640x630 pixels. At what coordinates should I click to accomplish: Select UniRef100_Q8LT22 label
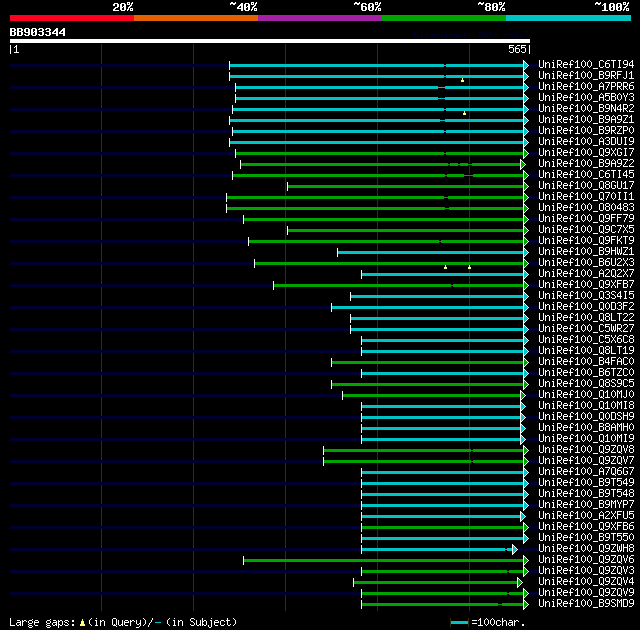point(586,318)
